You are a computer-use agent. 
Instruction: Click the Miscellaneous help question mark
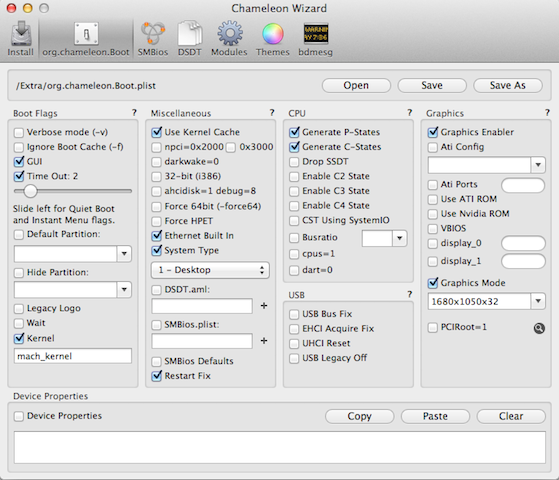click(x=272, y=113)
